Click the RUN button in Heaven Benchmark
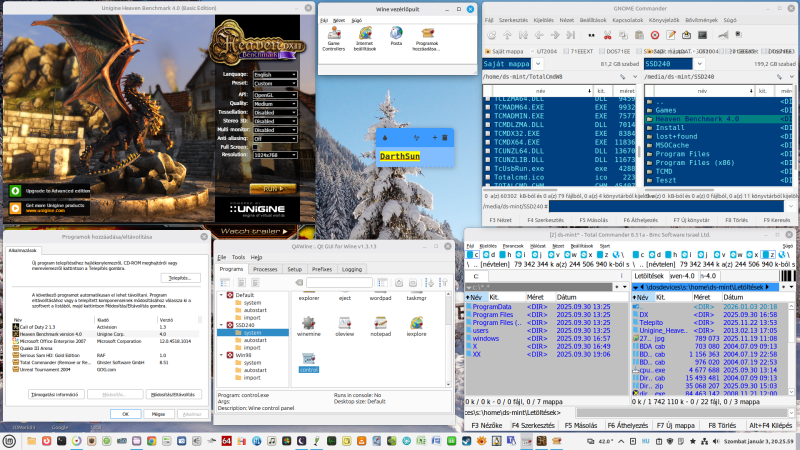 [273, 188]
